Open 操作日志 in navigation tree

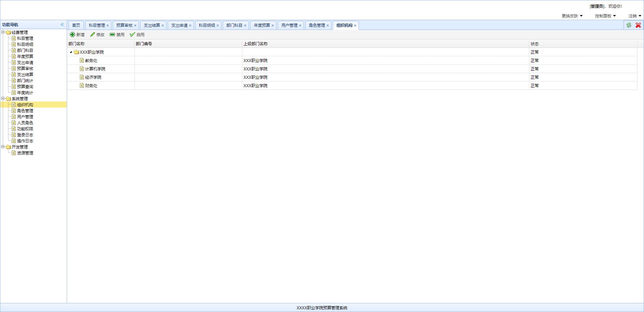click(x=25, y=141)
